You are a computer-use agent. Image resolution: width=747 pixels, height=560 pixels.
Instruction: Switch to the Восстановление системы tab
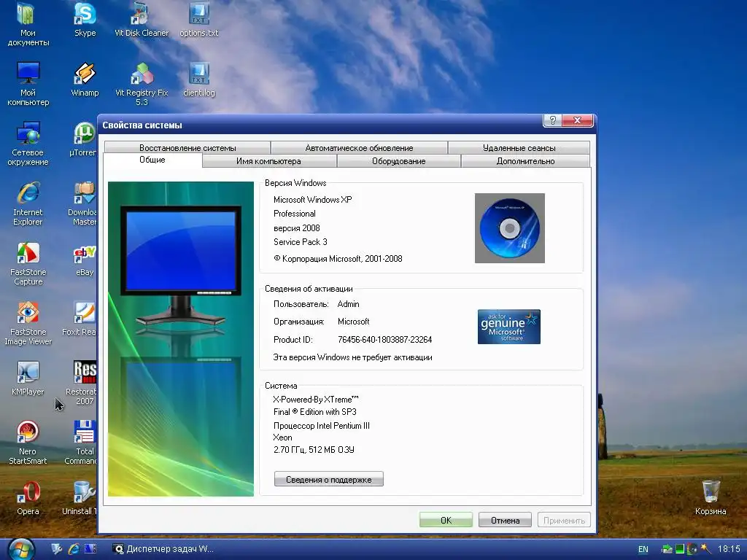[187, 147]
